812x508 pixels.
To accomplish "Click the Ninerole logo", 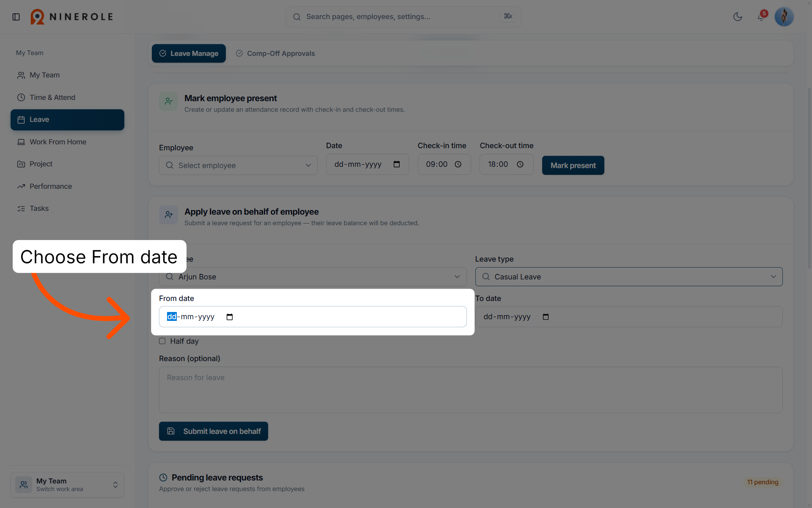I will click(71, 17).
